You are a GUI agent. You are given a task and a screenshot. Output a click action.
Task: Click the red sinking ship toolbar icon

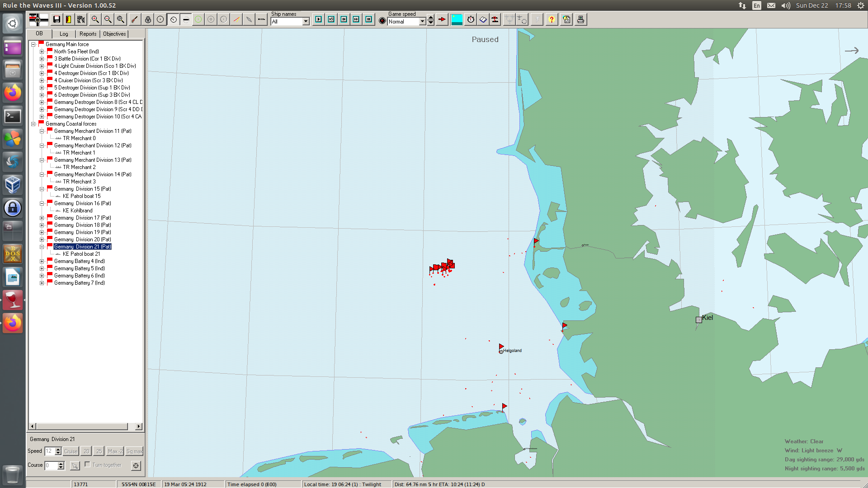(x=495, y=19)
